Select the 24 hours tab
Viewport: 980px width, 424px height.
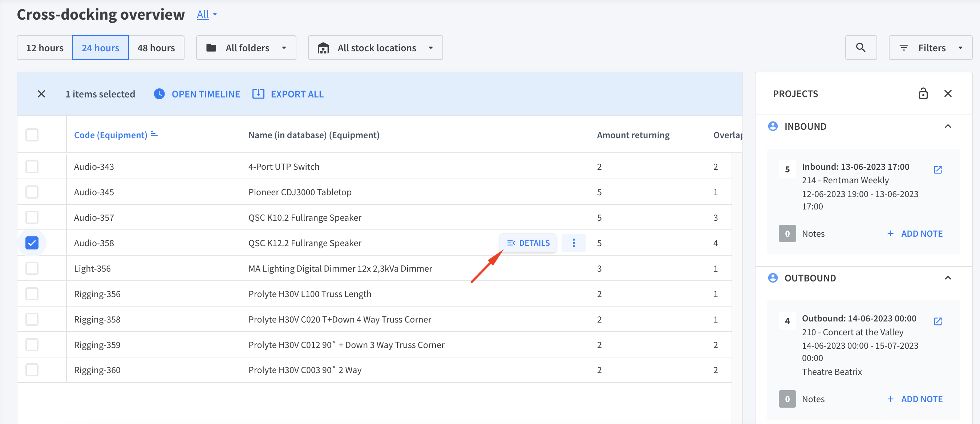point(101,48)
